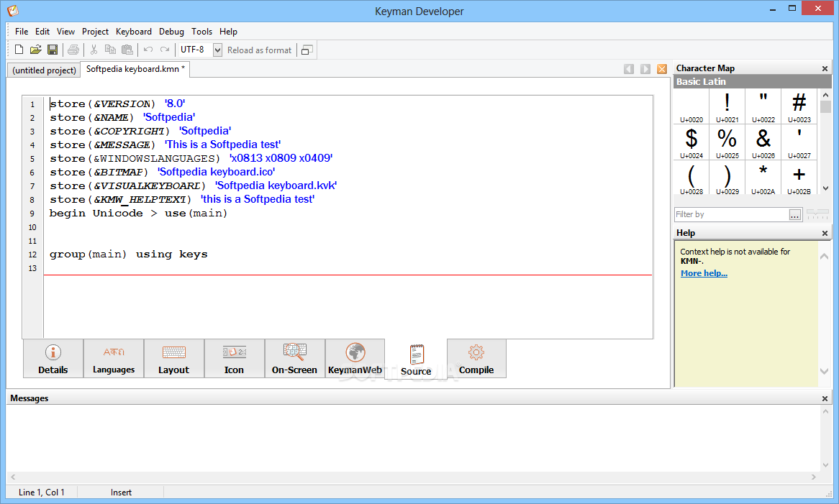The image size is (839, 504).
Task: Open the File menu
Action: [x=22, y=32]
